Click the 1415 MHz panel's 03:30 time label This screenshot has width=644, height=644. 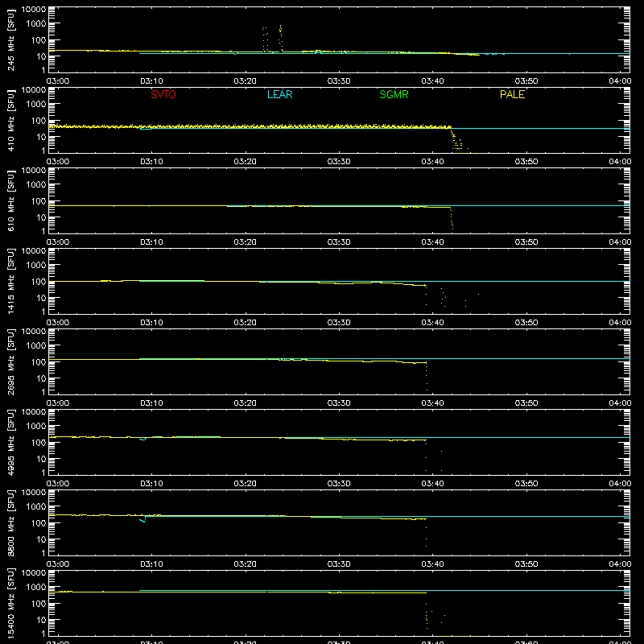click(339, 323)
